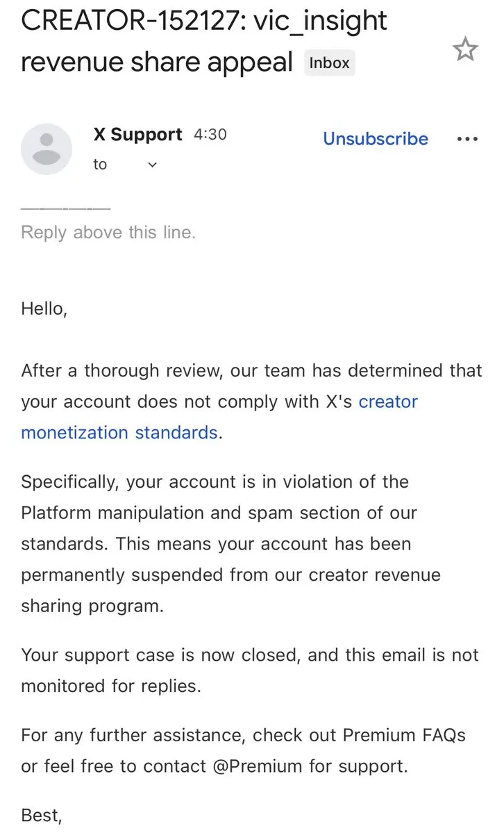Select the X Support sender name
This screenshot has height=833, width=504.
coord(137,134)
